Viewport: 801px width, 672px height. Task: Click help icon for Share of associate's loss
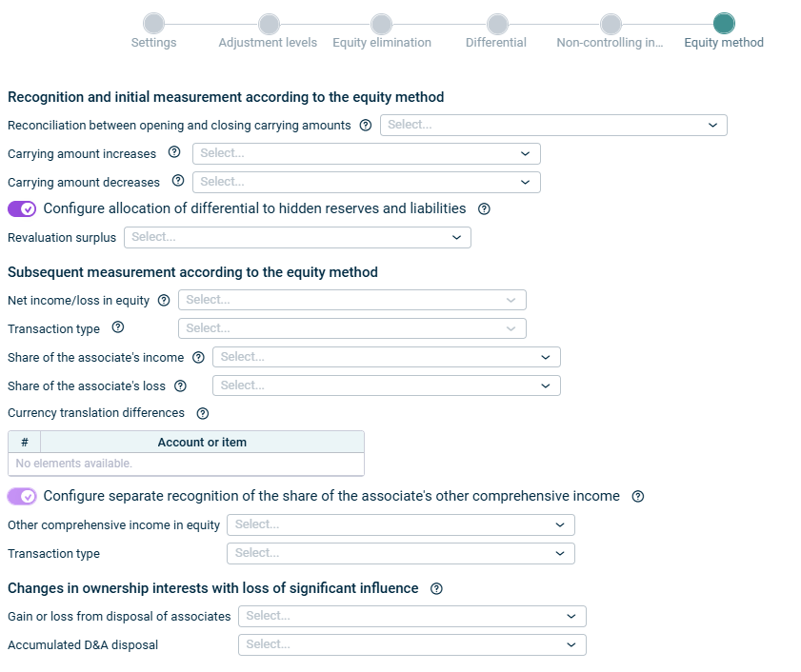tap(180, 385)
